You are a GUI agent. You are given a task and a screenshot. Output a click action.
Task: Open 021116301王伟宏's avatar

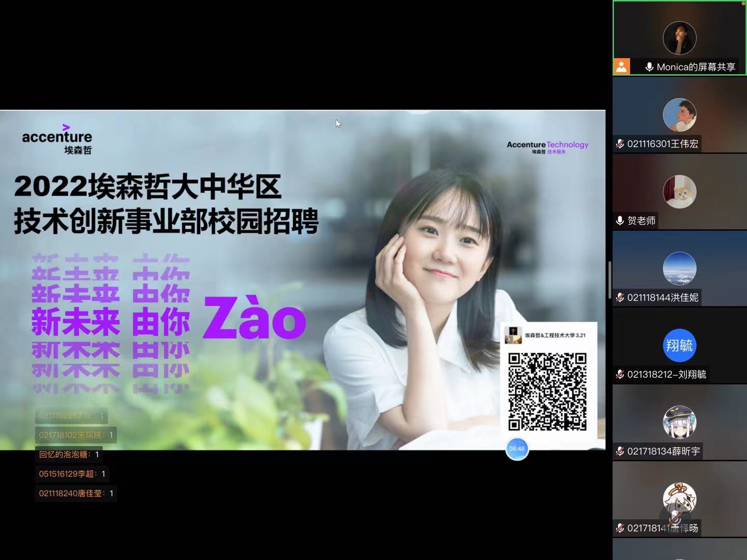679,115
